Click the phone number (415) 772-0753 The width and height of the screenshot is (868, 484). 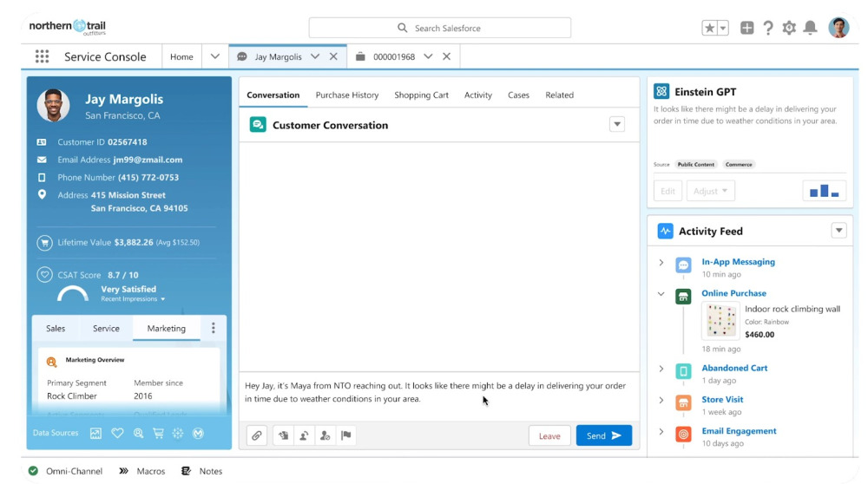pos(148,178)
